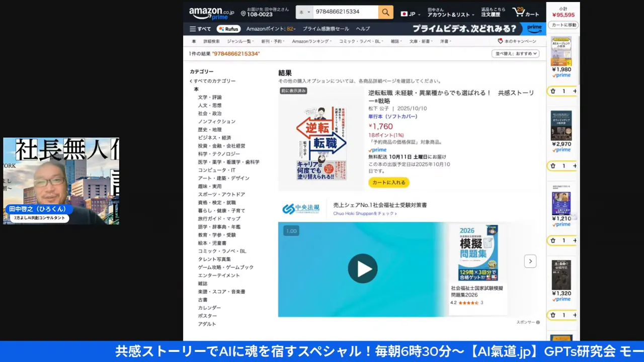The image size is (644, 362).
Task: Expand the 雑誌 nav dropdown
Action: pos(396,41)
